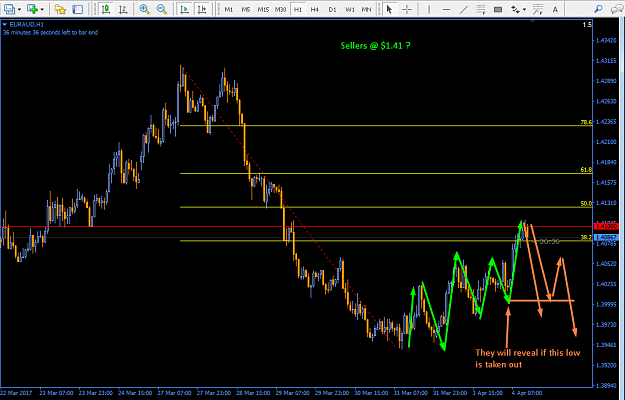Toggle Chart Shift from right border

202,9
